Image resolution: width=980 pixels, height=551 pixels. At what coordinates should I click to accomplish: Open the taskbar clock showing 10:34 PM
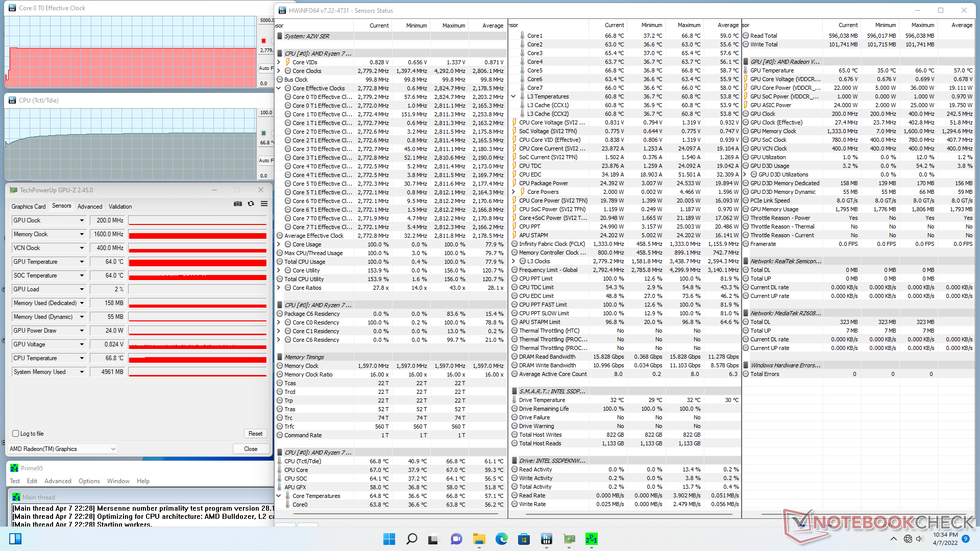[x=945, y=539]
